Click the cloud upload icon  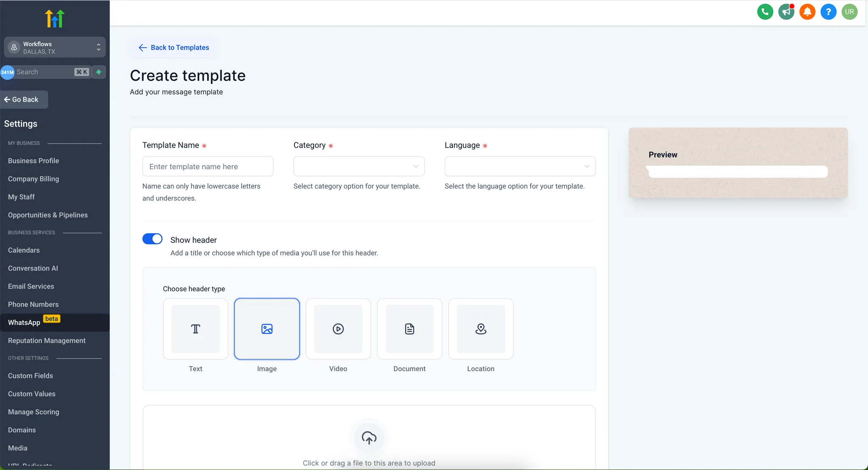tap(369, 437)
